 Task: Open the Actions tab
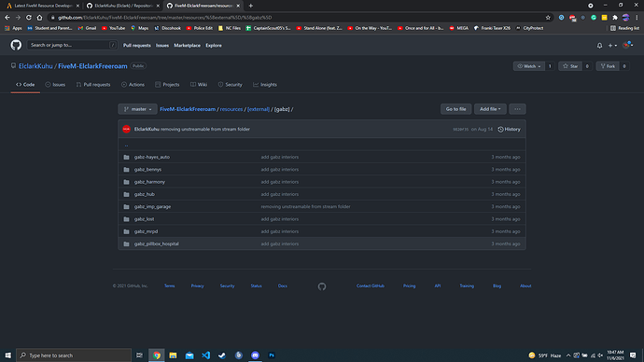[133, 85]
